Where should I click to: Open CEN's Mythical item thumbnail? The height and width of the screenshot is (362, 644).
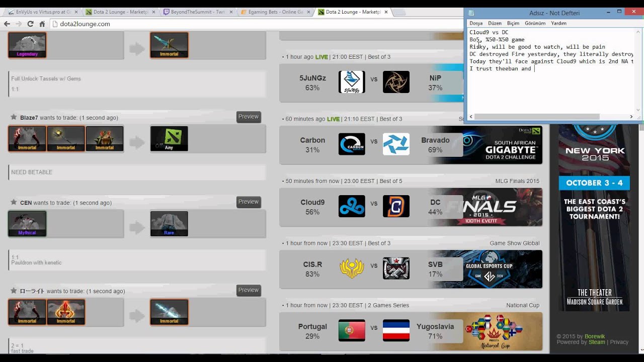coord(27,224)
